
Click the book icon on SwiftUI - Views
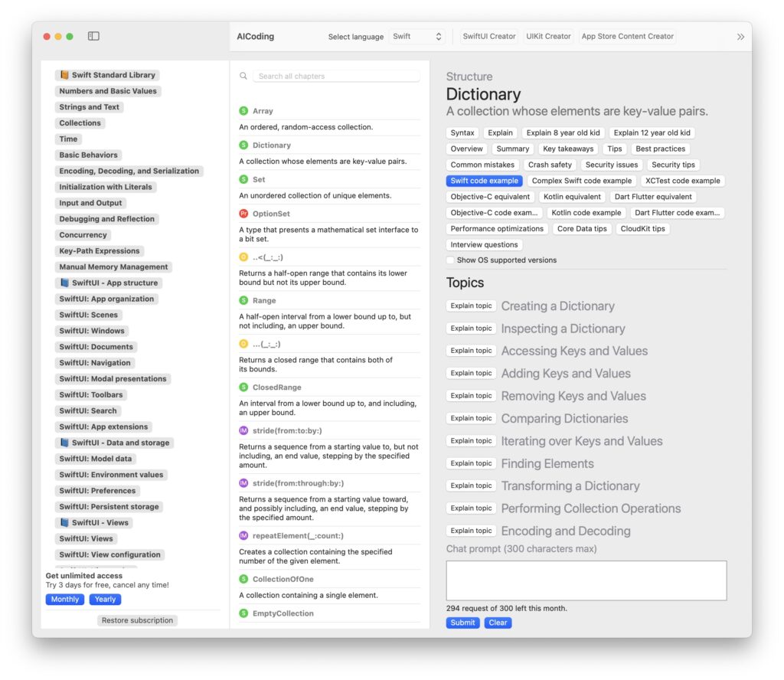click(x=64, y=523)
